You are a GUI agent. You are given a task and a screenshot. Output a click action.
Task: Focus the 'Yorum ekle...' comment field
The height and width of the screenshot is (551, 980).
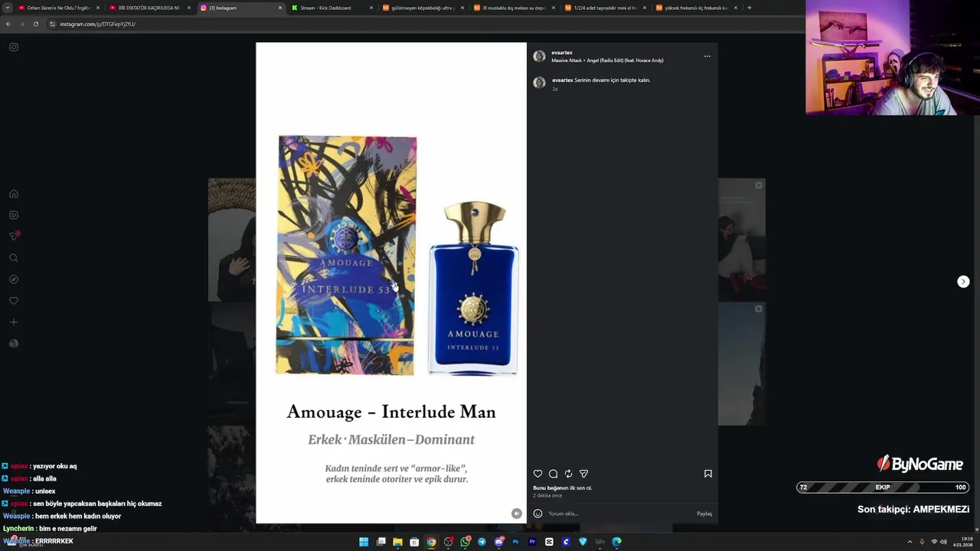tap(619, 514)
